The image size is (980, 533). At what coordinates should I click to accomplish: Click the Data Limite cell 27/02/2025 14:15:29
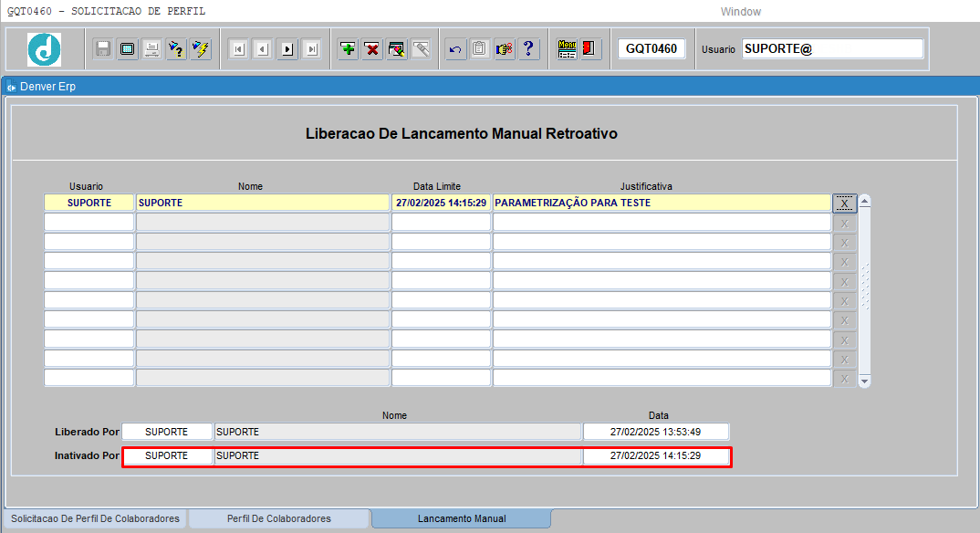tap(442, 204)
